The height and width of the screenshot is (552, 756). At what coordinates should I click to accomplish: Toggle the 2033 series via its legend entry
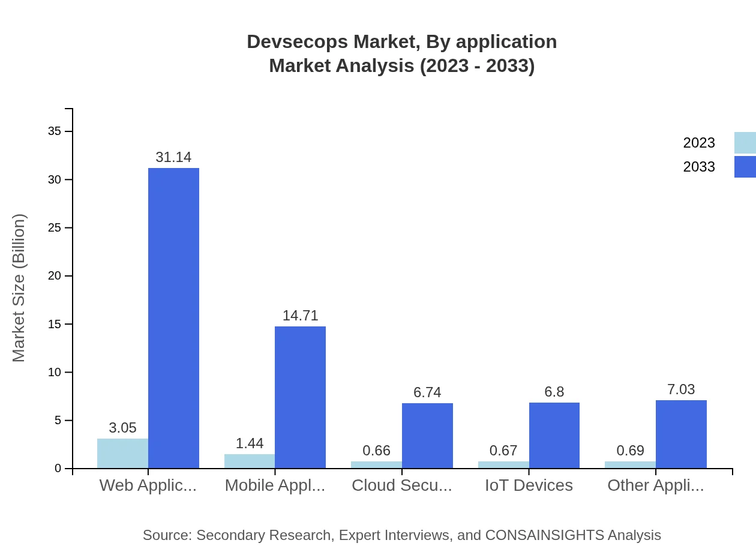coord(699,167)
